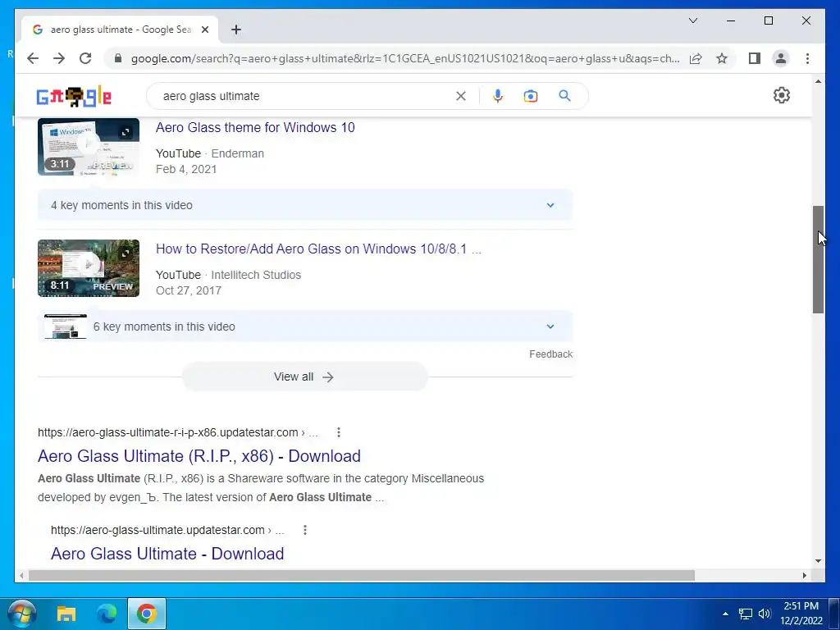Click the Google doodle logo
840x630 pixels.
click(x=74, y=97)
